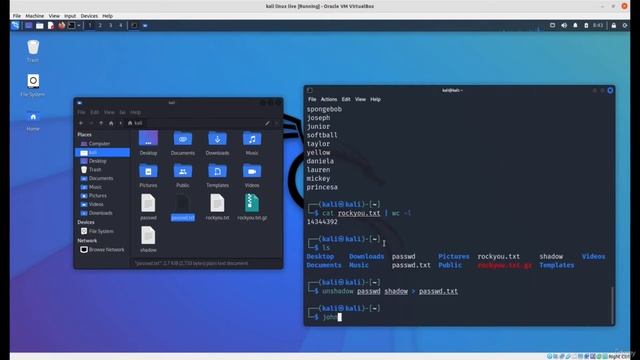Open View menu in the terminal
Screen dimensions: 640x360
[360, 99]
